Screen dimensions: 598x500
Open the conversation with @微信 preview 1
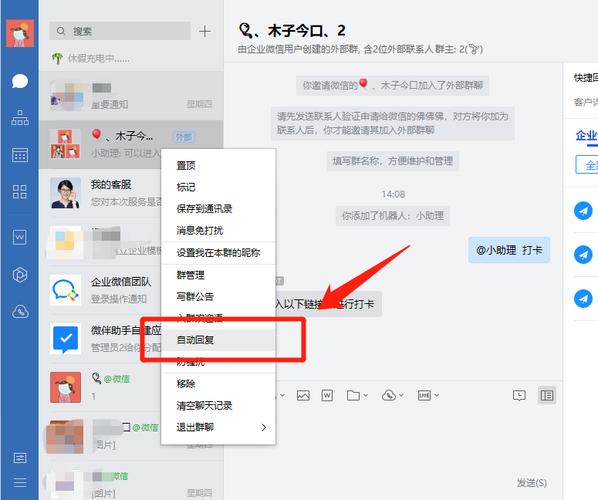131,387
